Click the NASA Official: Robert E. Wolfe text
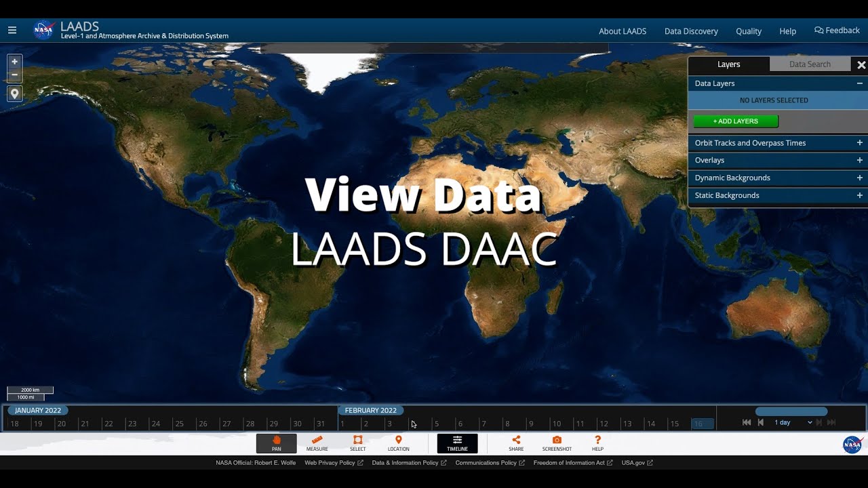The image size is (868, 488). (256, 463)
